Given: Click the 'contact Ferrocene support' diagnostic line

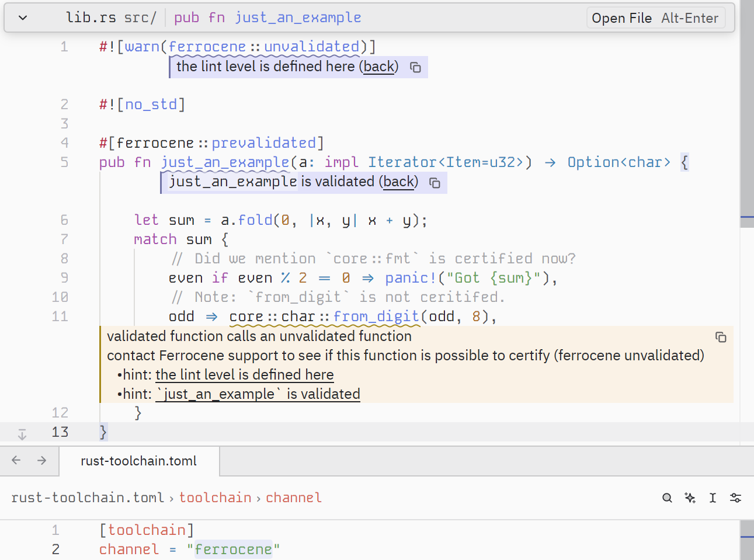Looking at the screenshot, I should tap(405, 356).
